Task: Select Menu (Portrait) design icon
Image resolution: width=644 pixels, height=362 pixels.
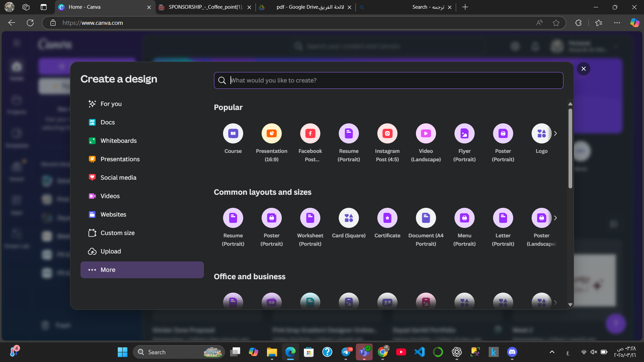Action: [x=464, y=218]
